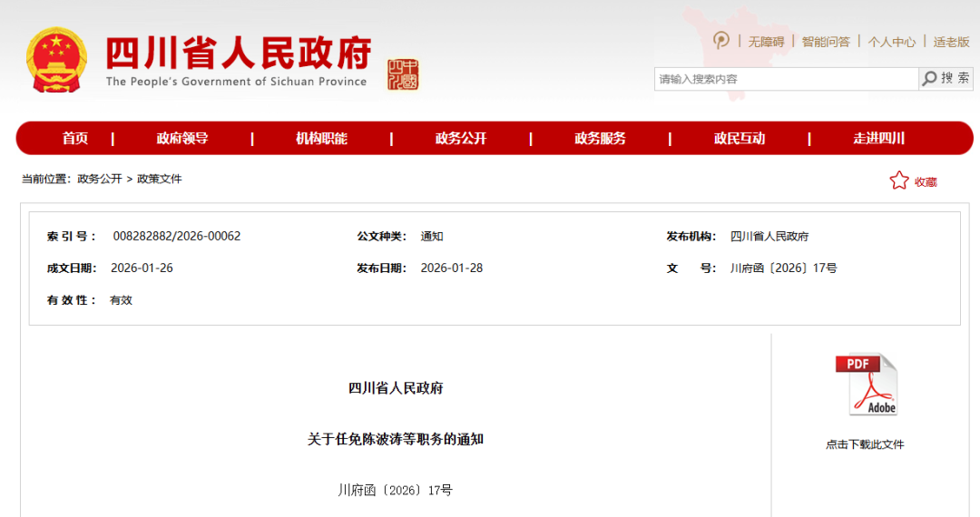This screenshot has width=980, height=517.
Task: Focus the search input field
Action: (x=786, y=79)
